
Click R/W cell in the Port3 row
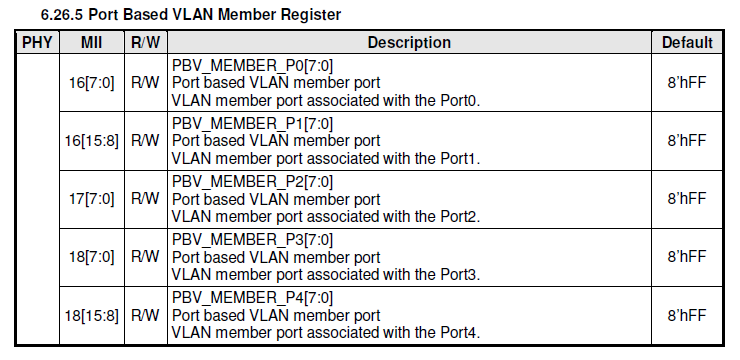pos(145,257)
